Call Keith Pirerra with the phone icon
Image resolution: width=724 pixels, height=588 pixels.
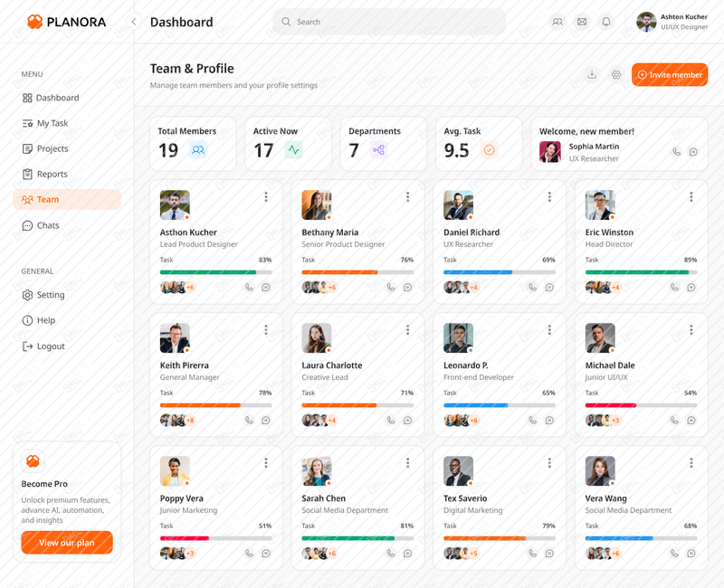pyautogui.click(x=249, y=420)
